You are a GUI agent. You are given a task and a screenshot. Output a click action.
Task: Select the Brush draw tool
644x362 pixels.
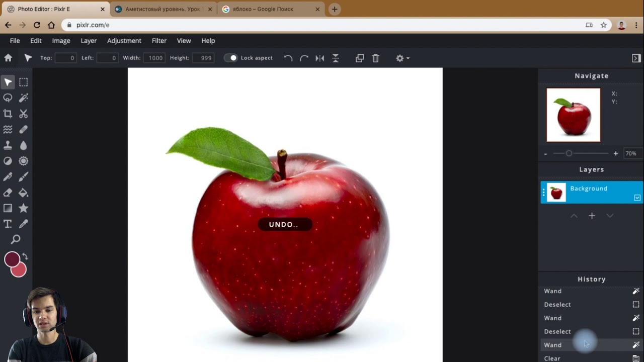tap(24, 176)
